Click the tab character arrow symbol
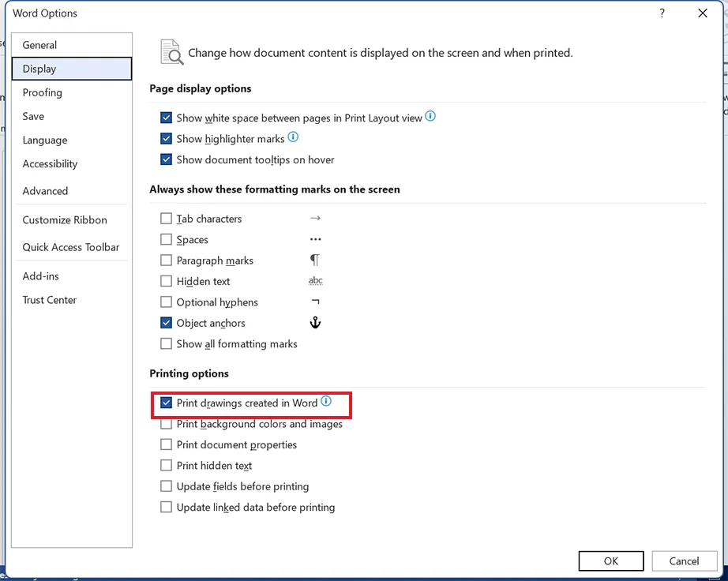 pos(315,218)
